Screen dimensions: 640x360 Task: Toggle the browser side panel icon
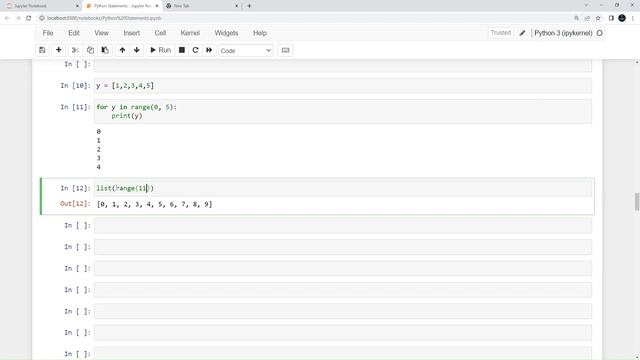611,18
